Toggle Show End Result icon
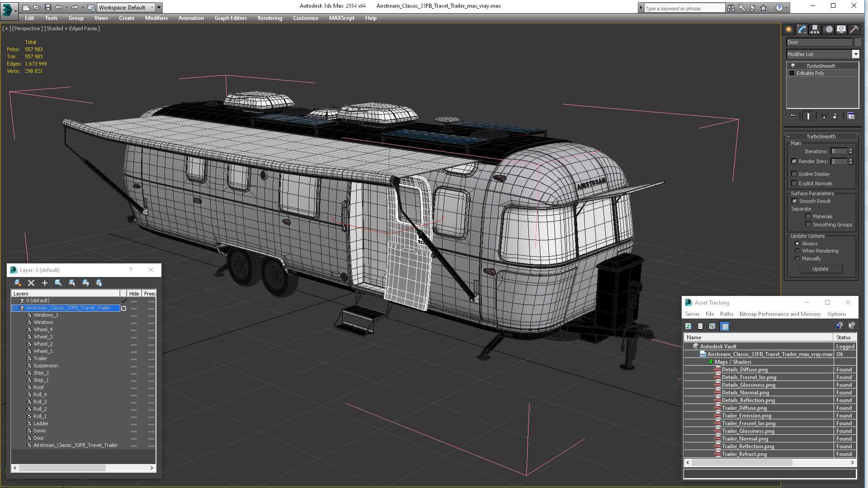 [808, 116]
